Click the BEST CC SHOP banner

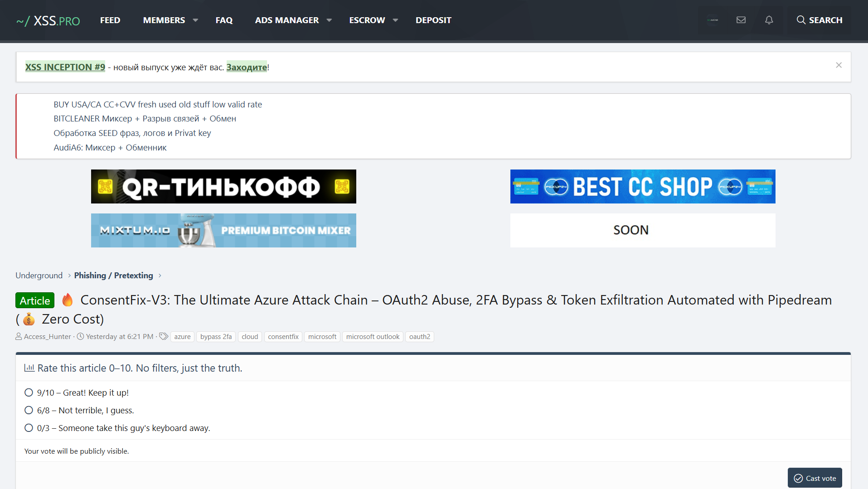click(642, 186)
